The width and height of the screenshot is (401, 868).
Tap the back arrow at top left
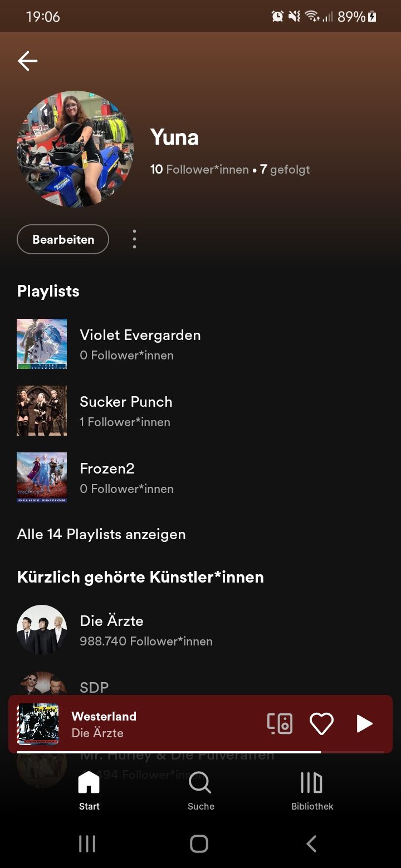(x=27, y=61)
